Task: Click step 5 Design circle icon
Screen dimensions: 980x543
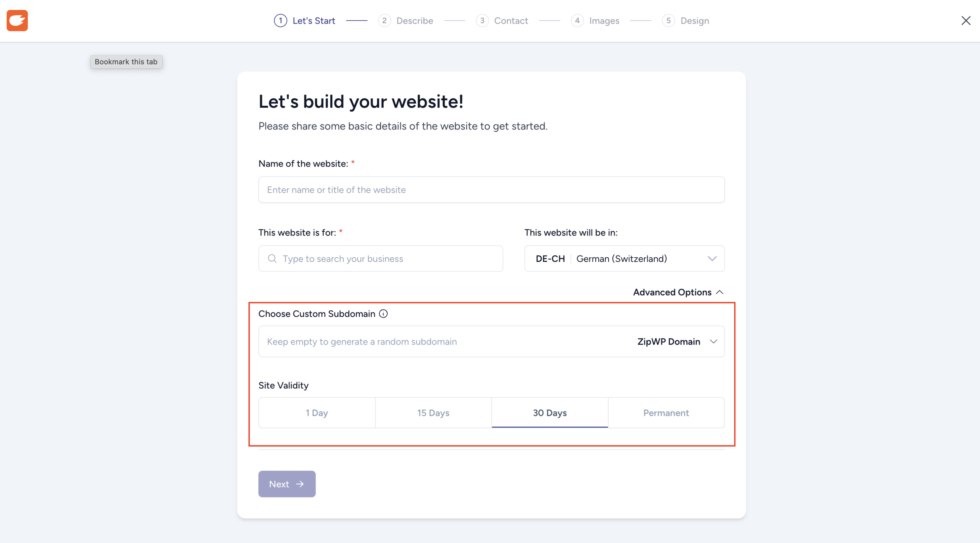Action: point(668,21)
